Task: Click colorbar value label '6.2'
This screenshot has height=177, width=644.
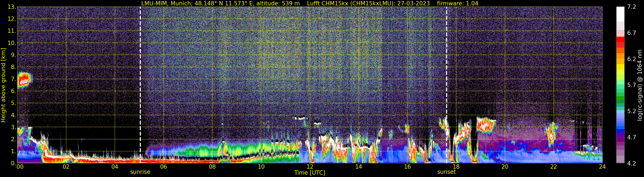Action: tap(632, 59)
